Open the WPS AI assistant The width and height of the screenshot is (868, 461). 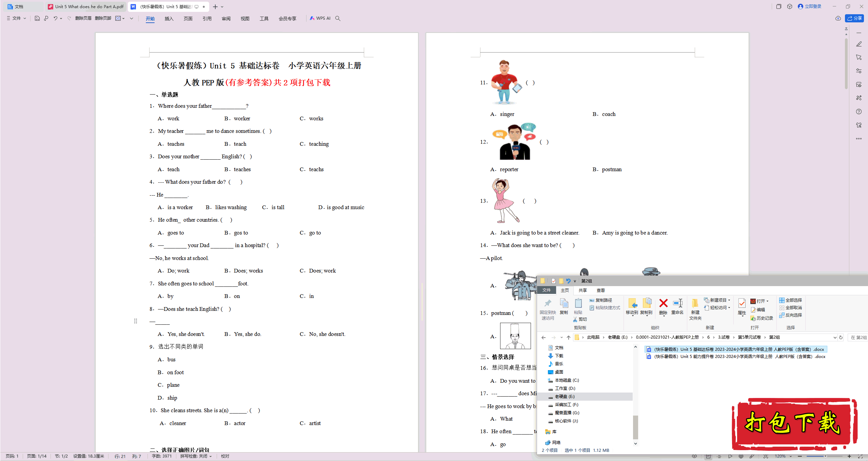320,18
